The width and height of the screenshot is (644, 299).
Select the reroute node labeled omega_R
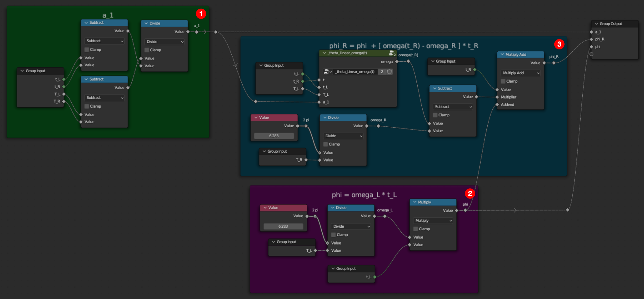click(x=378, y=126)
